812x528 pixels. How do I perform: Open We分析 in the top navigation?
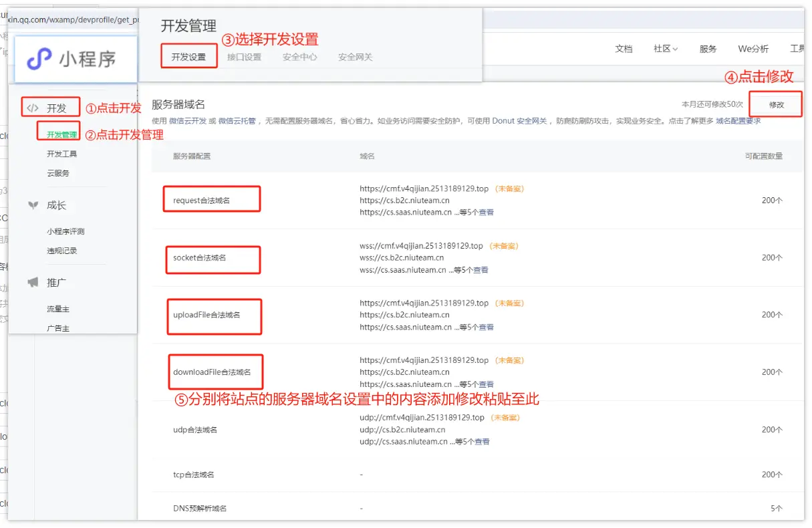pos(753,49)
